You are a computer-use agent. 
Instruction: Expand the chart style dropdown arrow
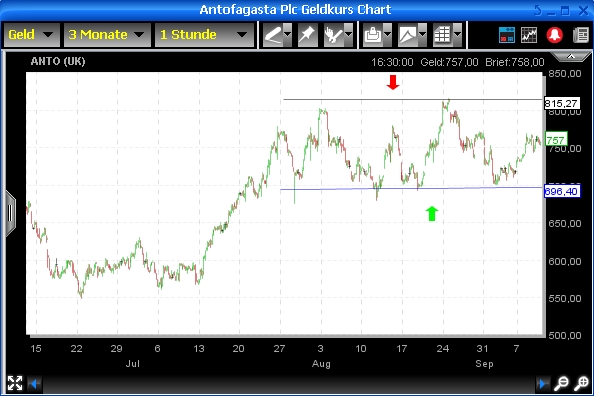click(x=422, y=35)
